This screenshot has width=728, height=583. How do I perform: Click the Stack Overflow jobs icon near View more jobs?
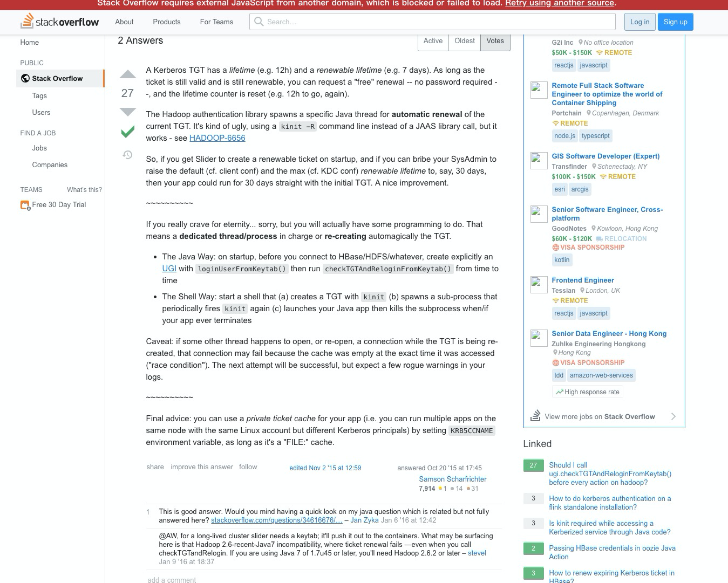click(535, 415)
